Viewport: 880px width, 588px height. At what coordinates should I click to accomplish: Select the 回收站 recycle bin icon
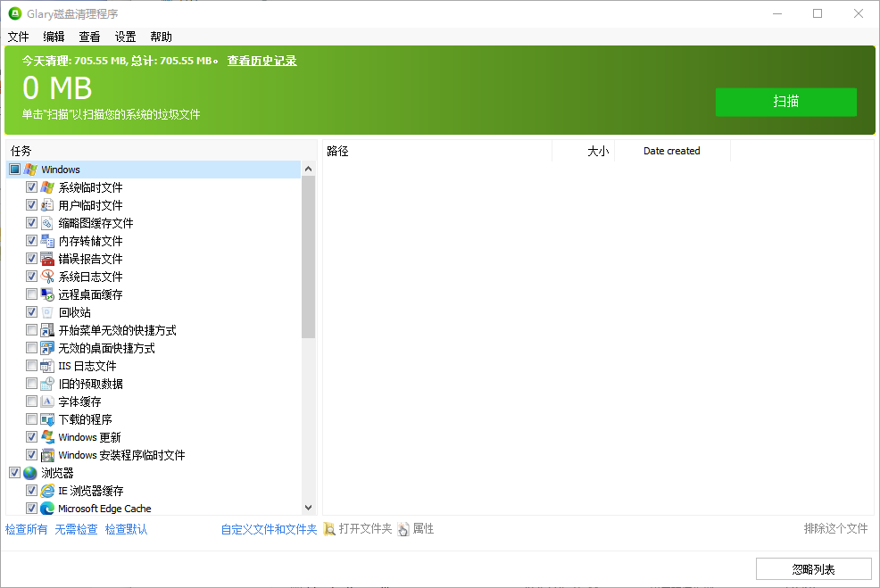(46, 311)
